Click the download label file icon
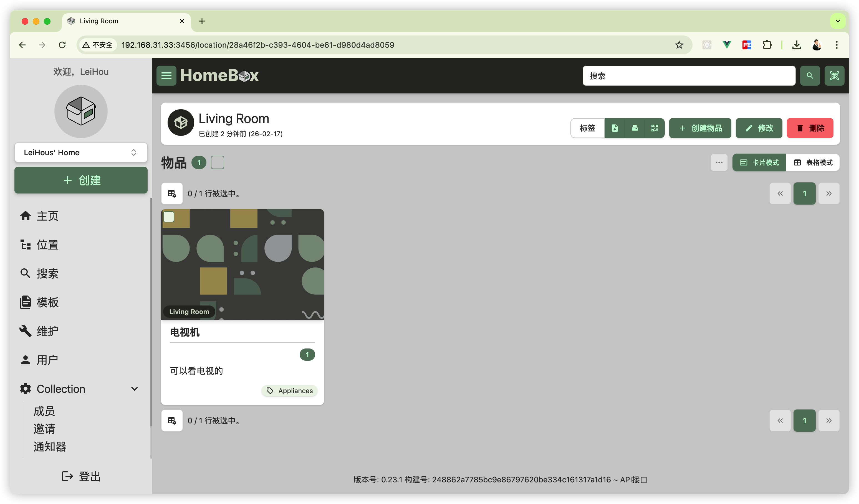Screen dimensions: 859x504 point(615,128)
